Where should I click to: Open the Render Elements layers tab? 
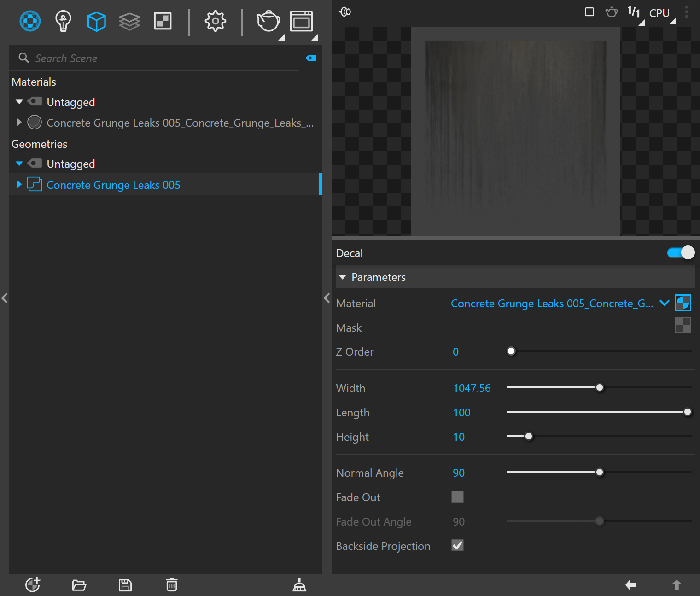129,22
